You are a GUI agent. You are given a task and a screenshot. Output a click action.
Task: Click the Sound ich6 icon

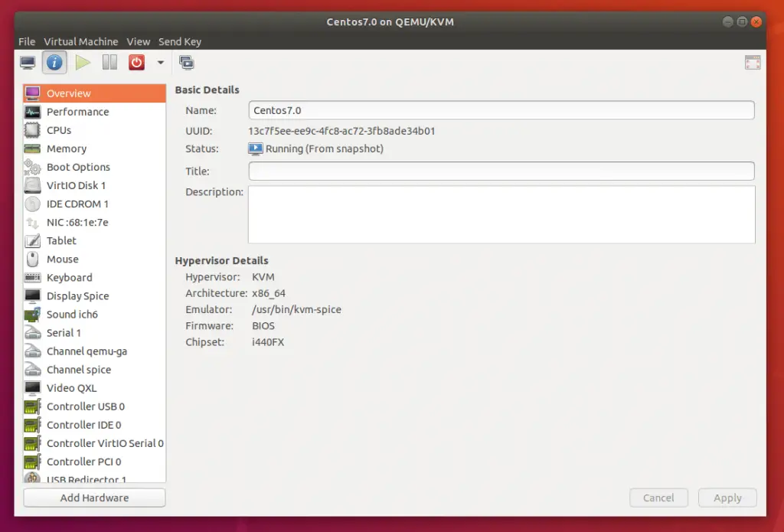click(32, 315)
